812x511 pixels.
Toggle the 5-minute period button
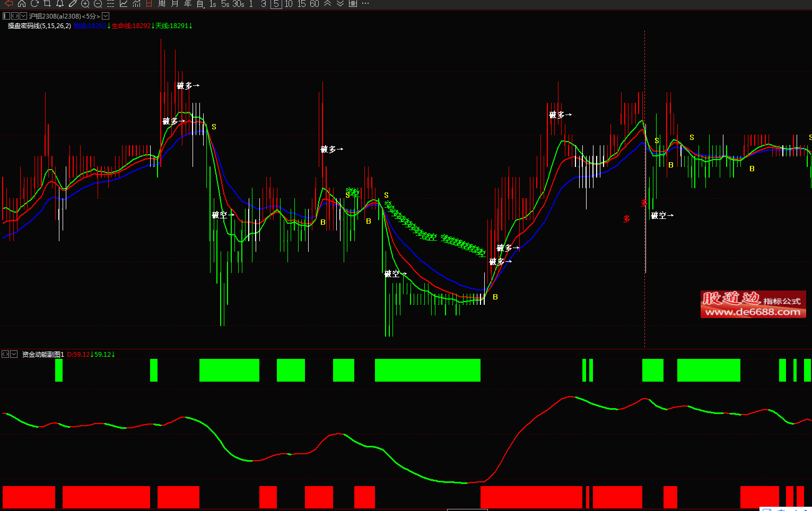(276, 4)
